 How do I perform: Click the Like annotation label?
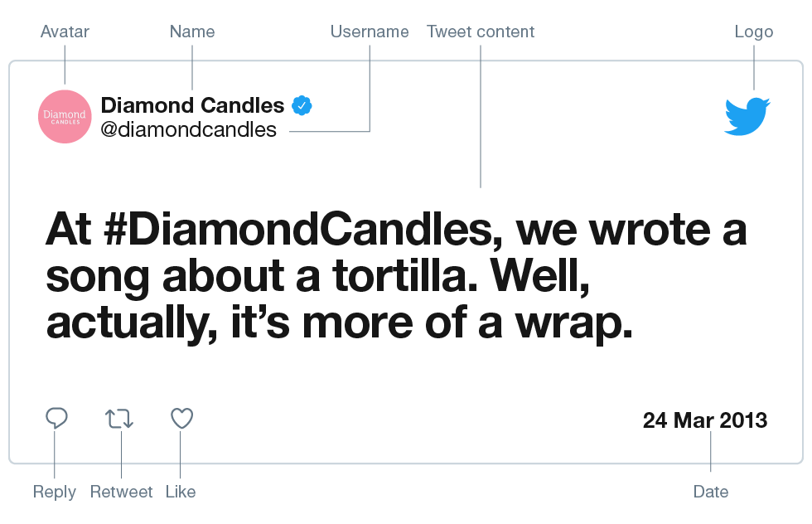coord(181,492)
